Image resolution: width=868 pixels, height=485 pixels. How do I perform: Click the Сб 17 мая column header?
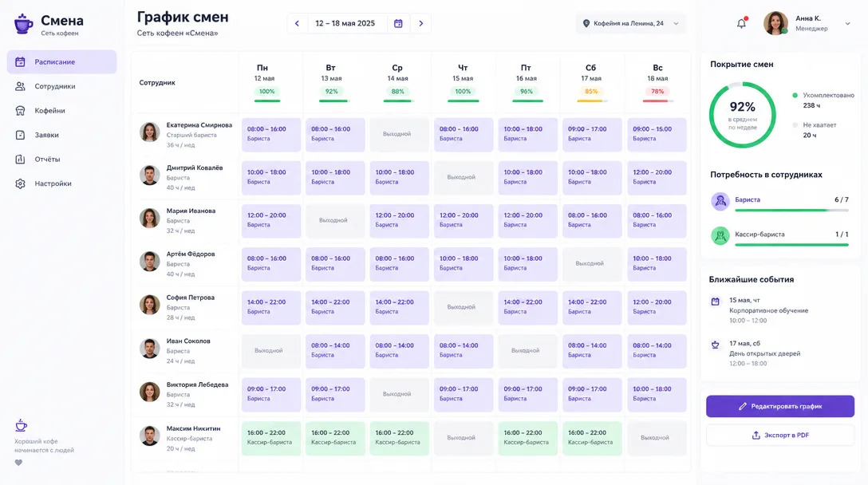(591, 82)
